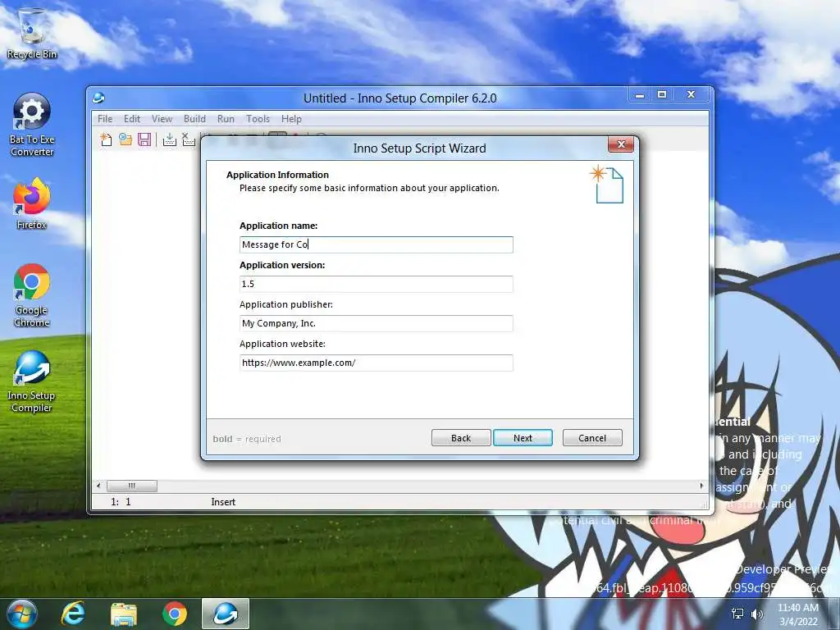
Task: Click the taskbar clock showing 11:40 AM
Action: [x=798, y=614]
